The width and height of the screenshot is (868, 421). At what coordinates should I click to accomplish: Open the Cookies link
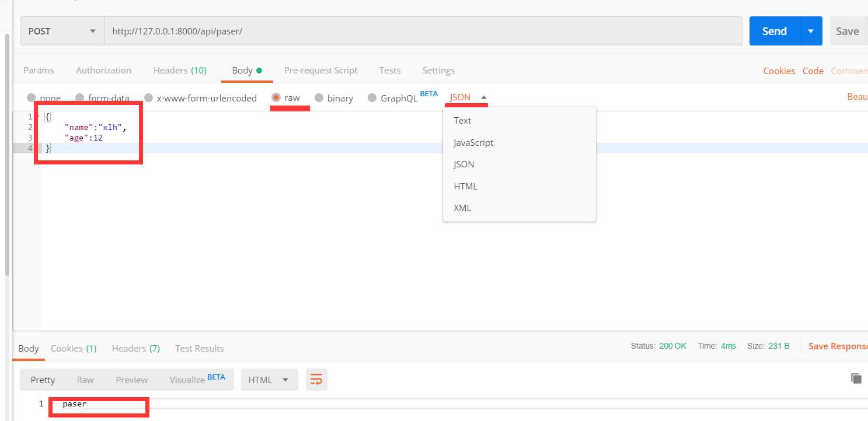click(x=779, y=71)
